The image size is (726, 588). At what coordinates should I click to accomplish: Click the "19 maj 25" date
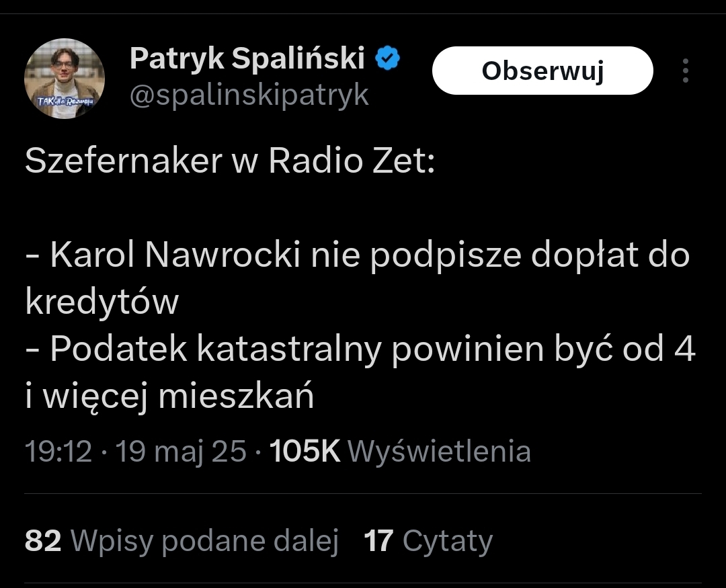(x=182, y=451)
